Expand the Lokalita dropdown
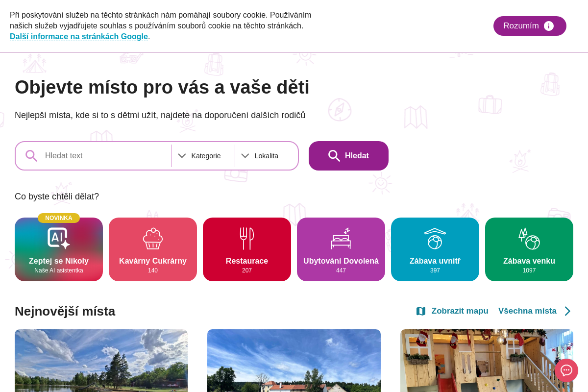Image resolution: width=588 pixels, height=392 pixels. (267, 156)
